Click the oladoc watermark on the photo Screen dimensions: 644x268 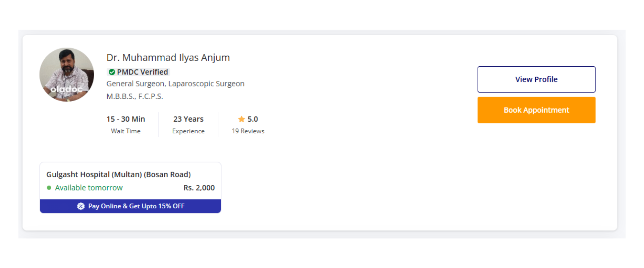pyautogui.click(x=66, y=89)
